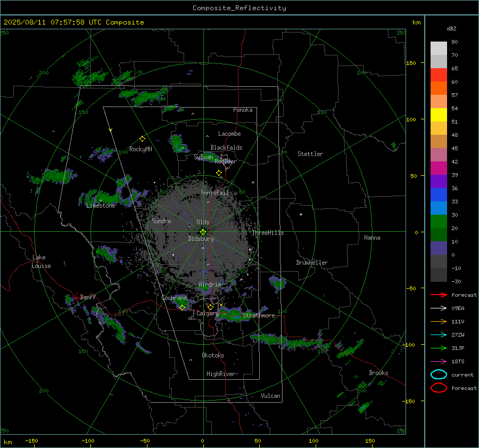Viewport: 479px width, 448px height.
Task: Click the Lake Louise label
Action: coord(41,262)
